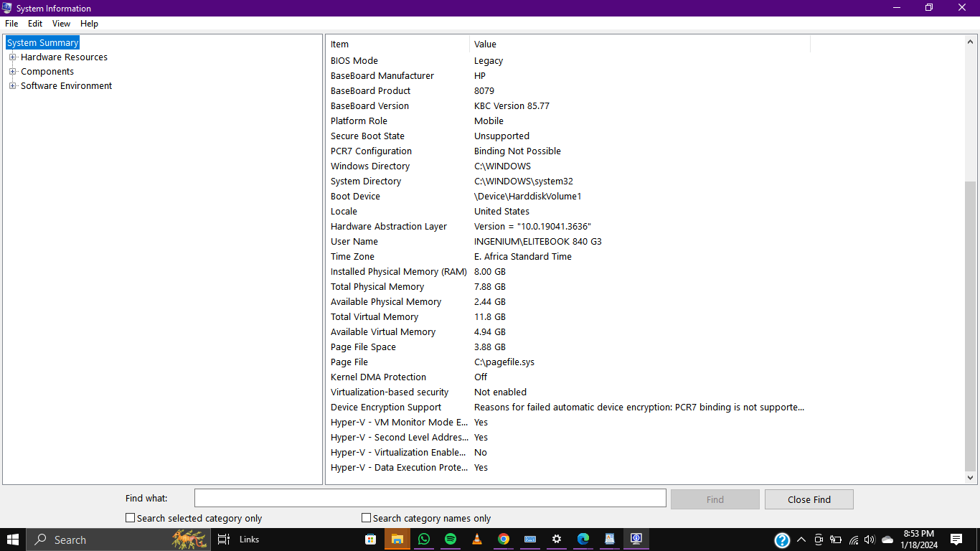Click the Value column header

[640, 44]
